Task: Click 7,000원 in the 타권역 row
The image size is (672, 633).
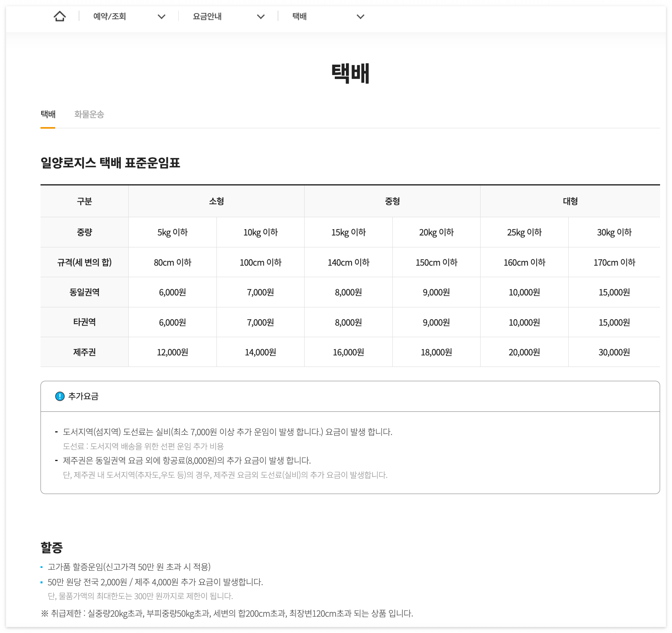Action: pyautogui.click(x=261, y=322)
